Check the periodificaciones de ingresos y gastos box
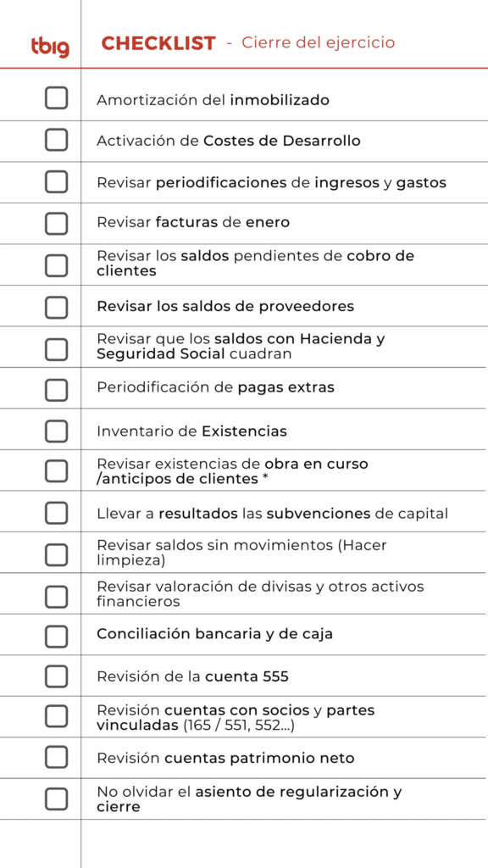The image size is (488, 868). 57,181
